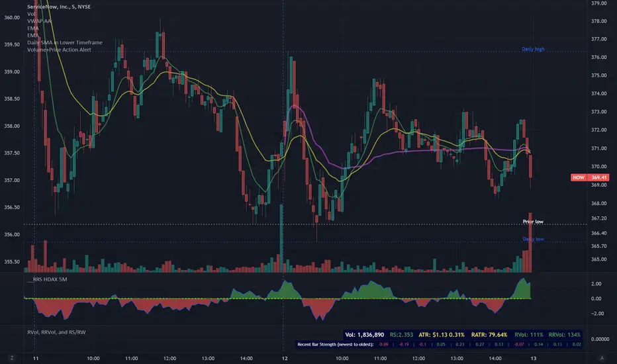
Task: Click the 2.00 RRS pane scale label
Action: pos(596,283)
